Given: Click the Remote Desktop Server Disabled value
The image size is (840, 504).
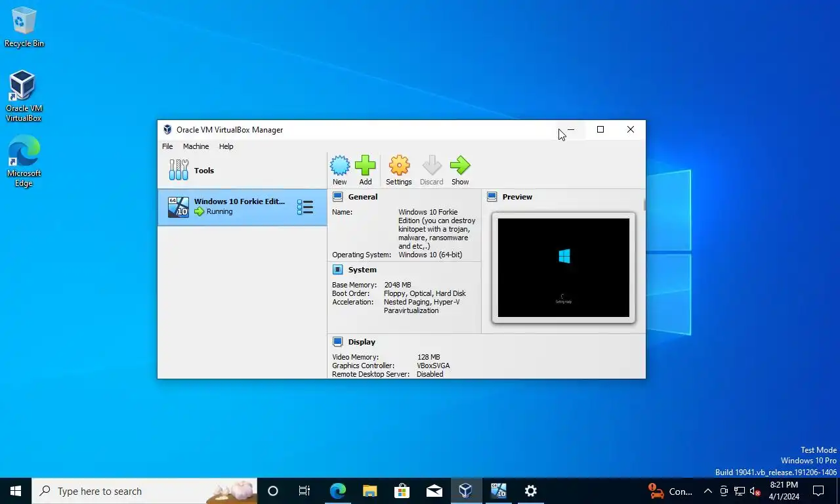Looking at the screenshot, I should [430, 374].
